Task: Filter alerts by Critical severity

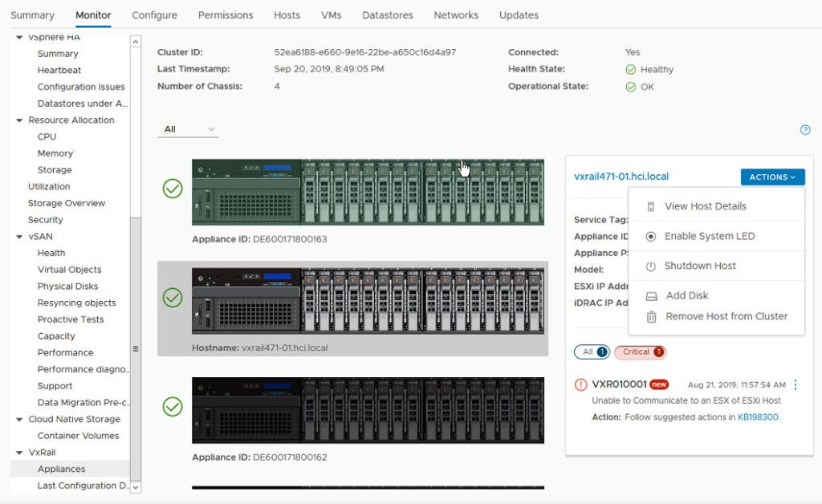Action: tap(640, 352)
